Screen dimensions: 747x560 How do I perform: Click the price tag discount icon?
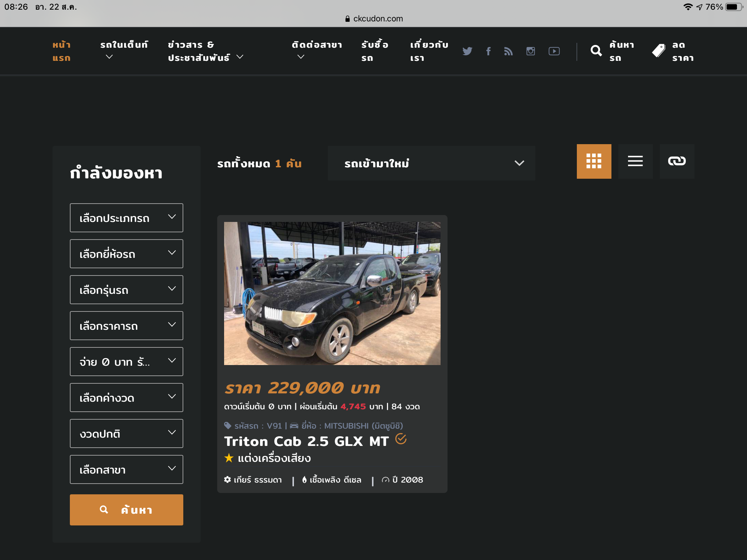pos(658,51)
